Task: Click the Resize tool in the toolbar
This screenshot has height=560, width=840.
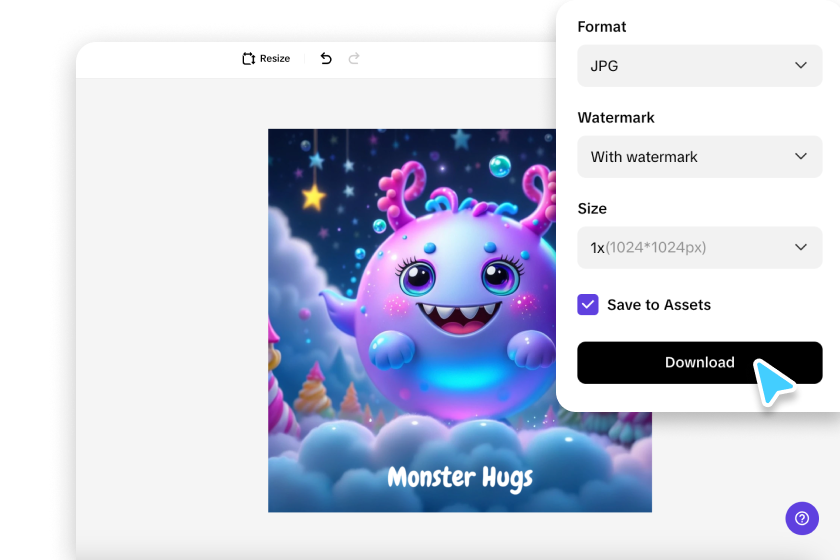Action: point(266,58)
